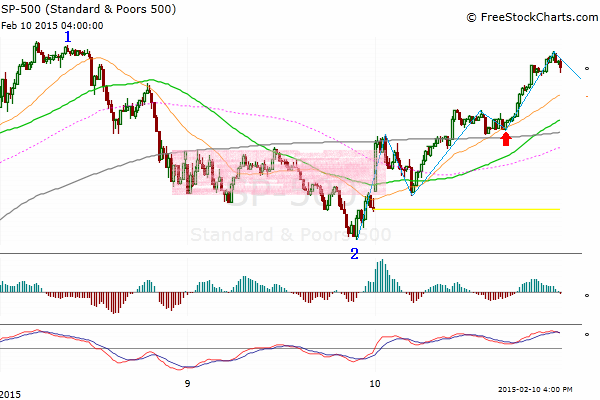The height and width of the screenshot is (400, 600).
Task: Click the blue wave label 2
Action: tap(354, 253)
